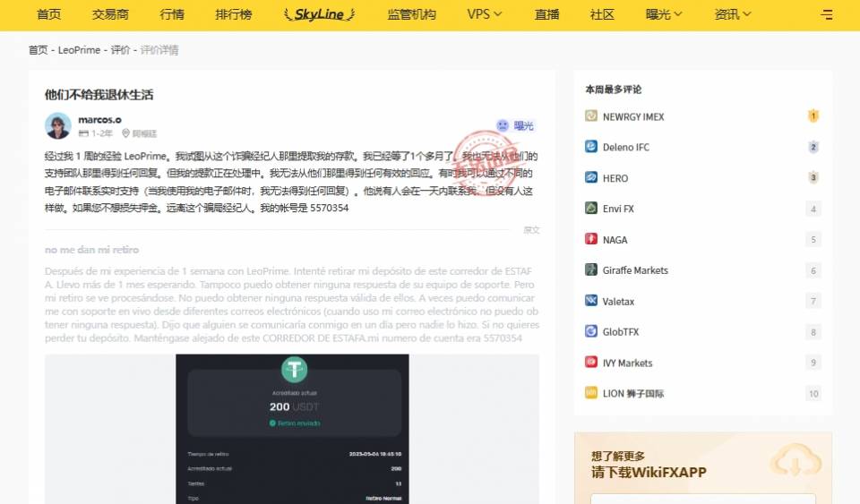Click the IVY Markets broker logo icon
Screen dimensions: 860x504
[x=590, y=363]
